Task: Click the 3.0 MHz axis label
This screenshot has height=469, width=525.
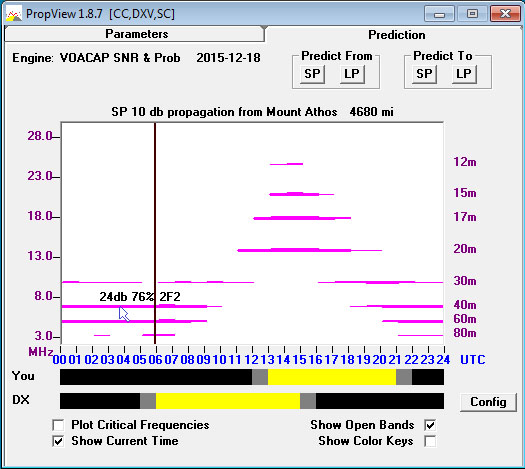Action: tap(44, 336)
